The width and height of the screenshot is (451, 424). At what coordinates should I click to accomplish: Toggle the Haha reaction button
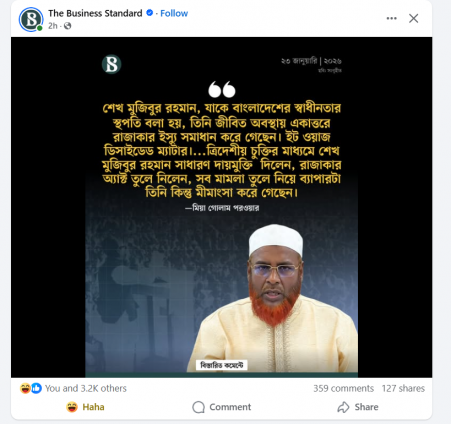85,407
